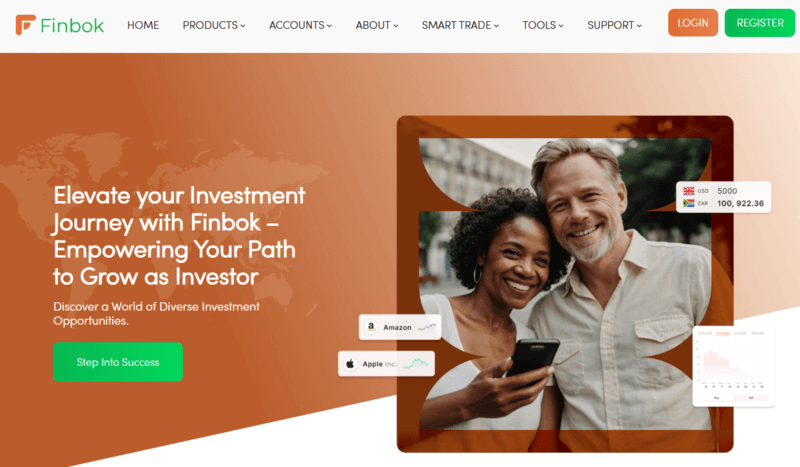Click the Finbok brand name text
The image size is (800, 467).
tap(72, 26)
